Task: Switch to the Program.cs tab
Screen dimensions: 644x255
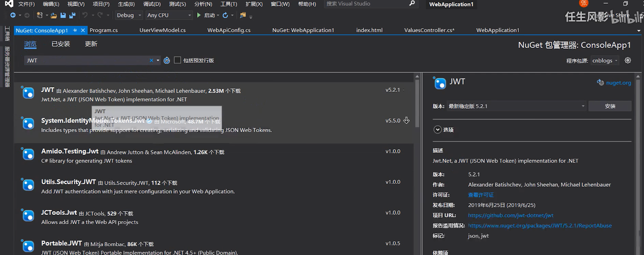Action: [x=104, y=30]
